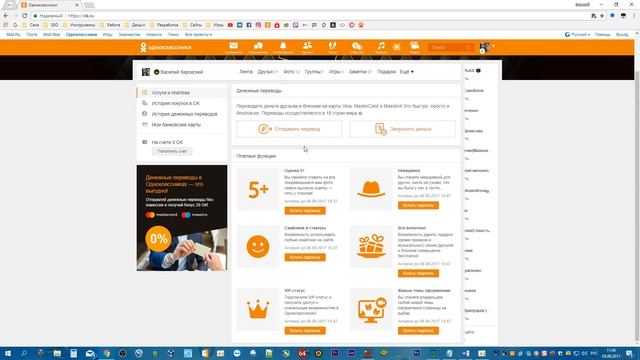Screen dimensions: 640x360
Task: Open the Группы tab
Action: coord(314,72)
